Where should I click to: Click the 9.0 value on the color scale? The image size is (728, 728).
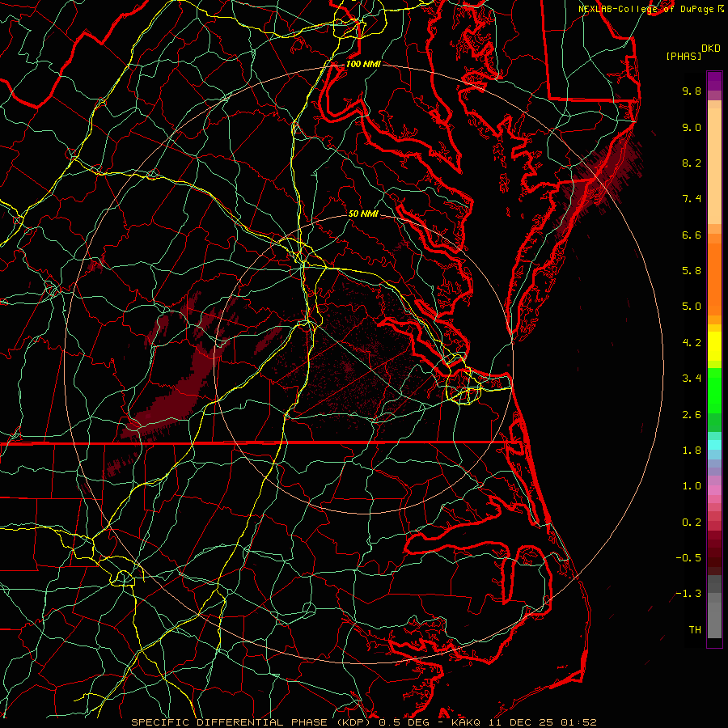692,127
